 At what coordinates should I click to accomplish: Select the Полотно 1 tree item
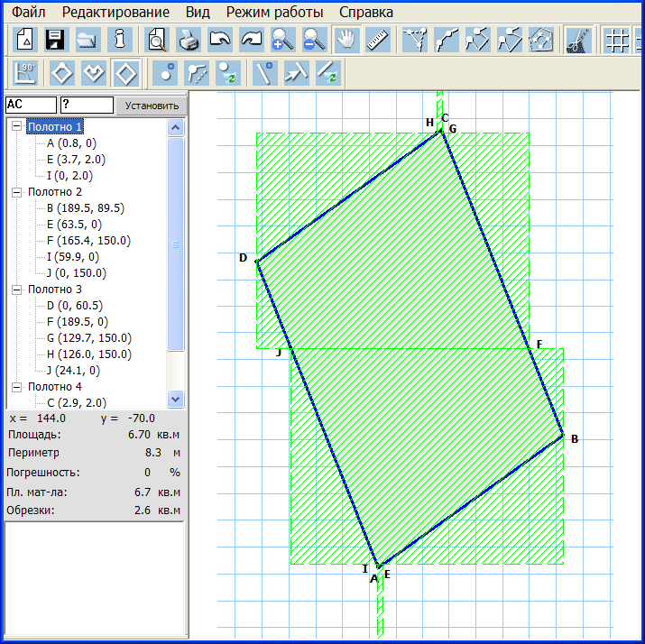pos(55,126)
